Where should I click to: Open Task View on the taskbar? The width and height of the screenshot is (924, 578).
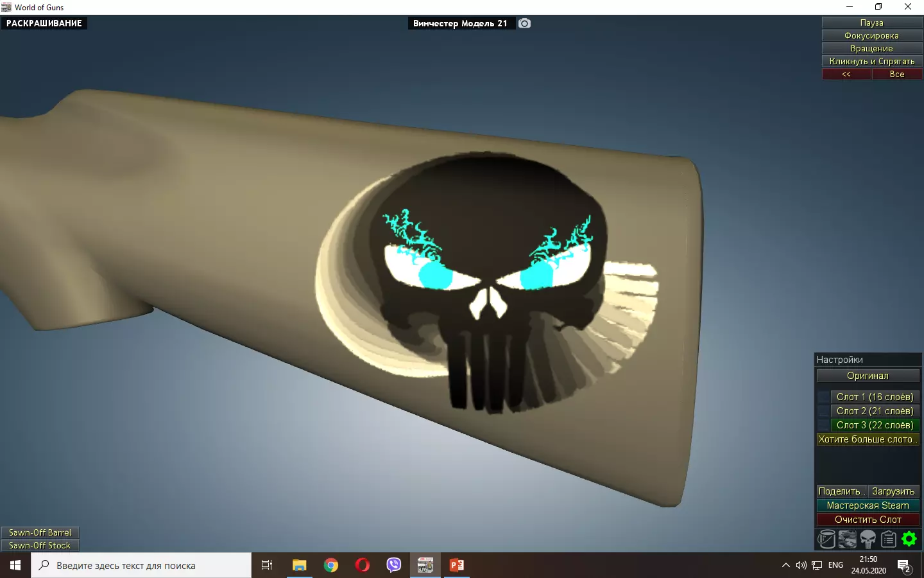pyautogui.click(x=267, y=565)
